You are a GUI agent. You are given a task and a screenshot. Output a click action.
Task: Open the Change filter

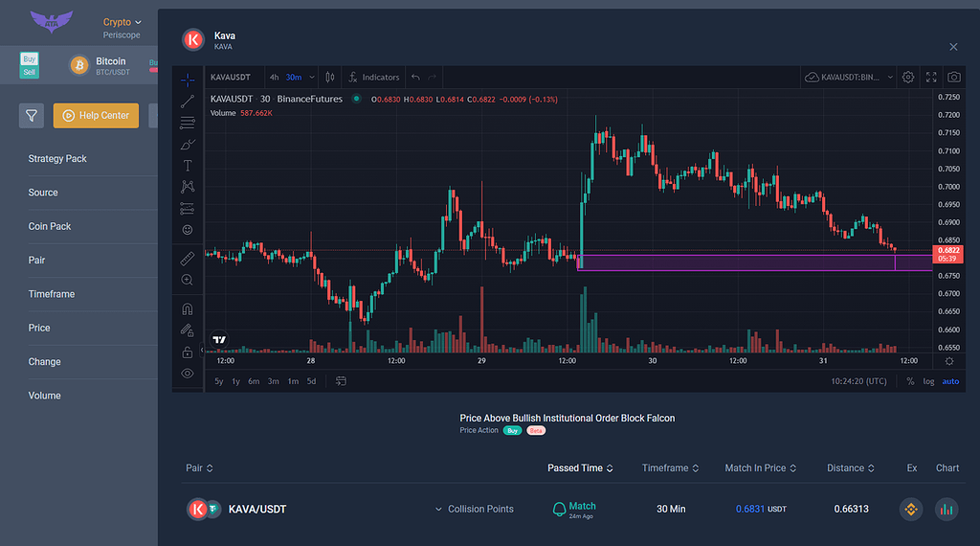pos(44,361)
